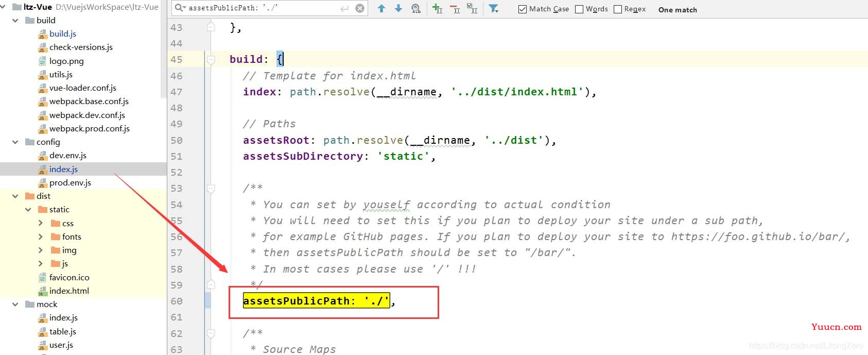868x355 pixels.
Task: Open dev.env.js file
Action: point(68,155)
